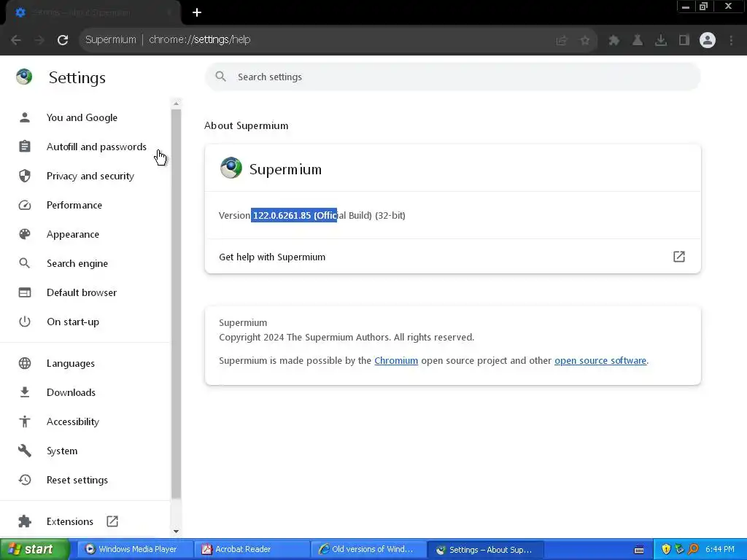This screenshot has width=747, height=560.
Task: Select Downloads in the sidebar
Action: [x=71, y=392]
